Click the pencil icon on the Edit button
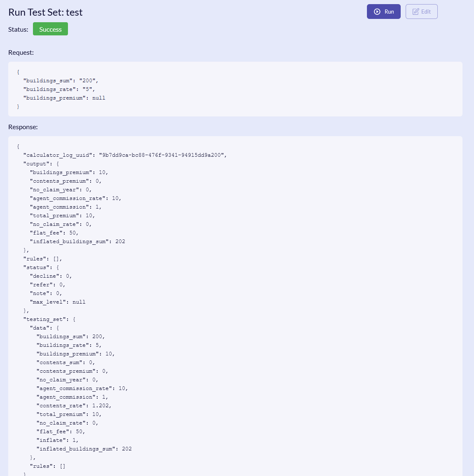Screen dimensions: 474x476 coord(416,12)
